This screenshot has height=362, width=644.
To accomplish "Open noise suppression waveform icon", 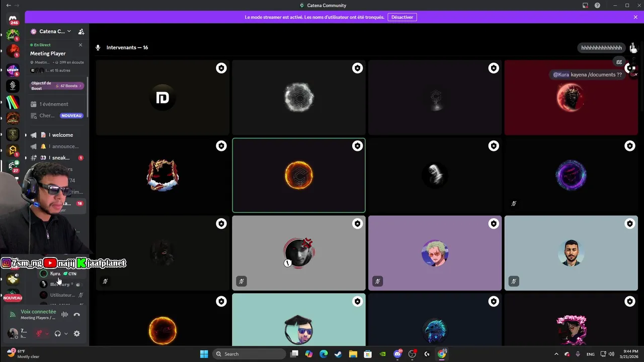I will pos(64,315).
